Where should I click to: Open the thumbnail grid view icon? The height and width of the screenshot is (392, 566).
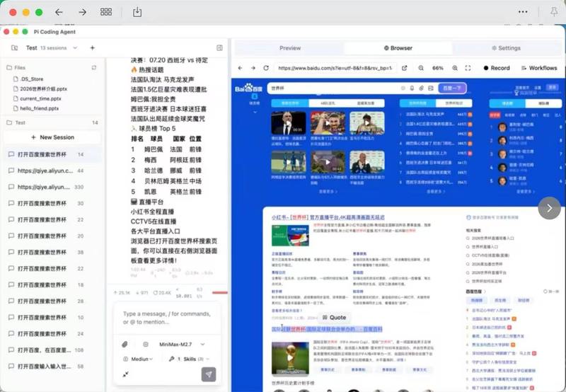(105, 12)
